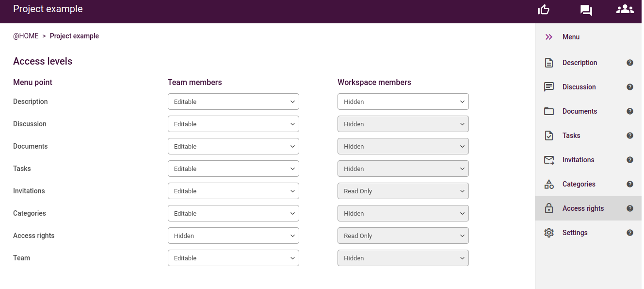Open Team members dropdown for Description

(x=233, y=102)
